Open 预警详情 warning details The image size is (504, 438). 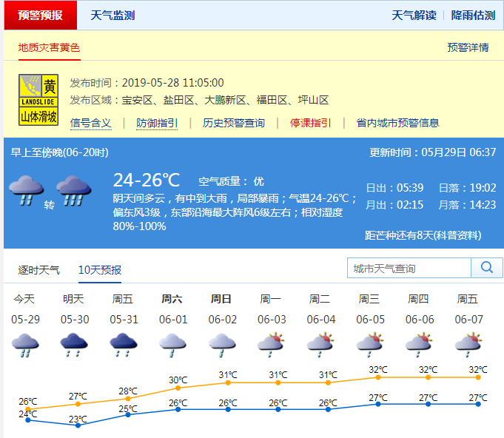coord(468,47)
